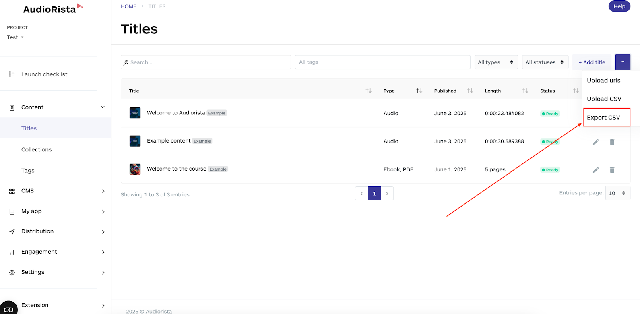This screenshot has height=314, width=644.
Task: Sort table by Status column arrows
Action: [576, 91]
